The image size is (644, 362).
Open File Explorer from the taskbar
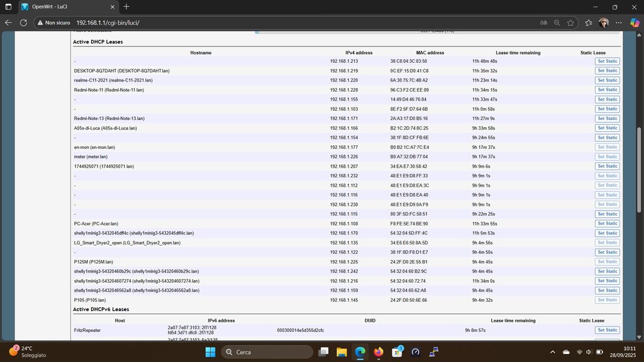click(341, 351)
